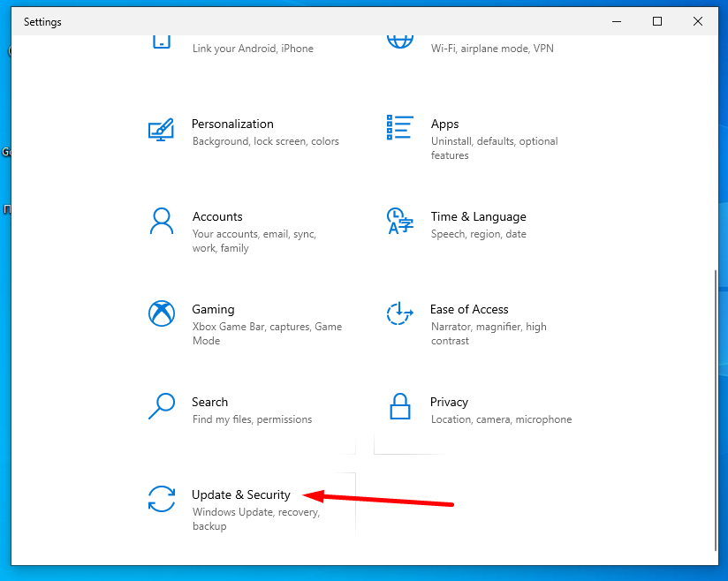Viewport: 728px width, 581px height.
Task: Select the Accounts person icon
Action: coord(162,221)
